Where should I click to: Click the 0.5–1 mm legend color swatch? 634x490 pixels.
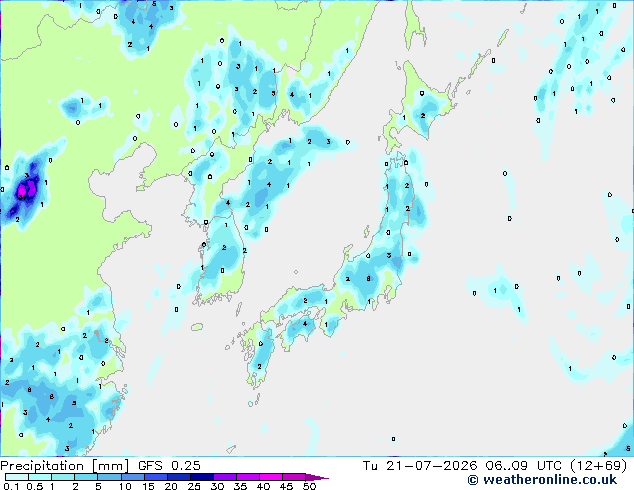[40, 477]
